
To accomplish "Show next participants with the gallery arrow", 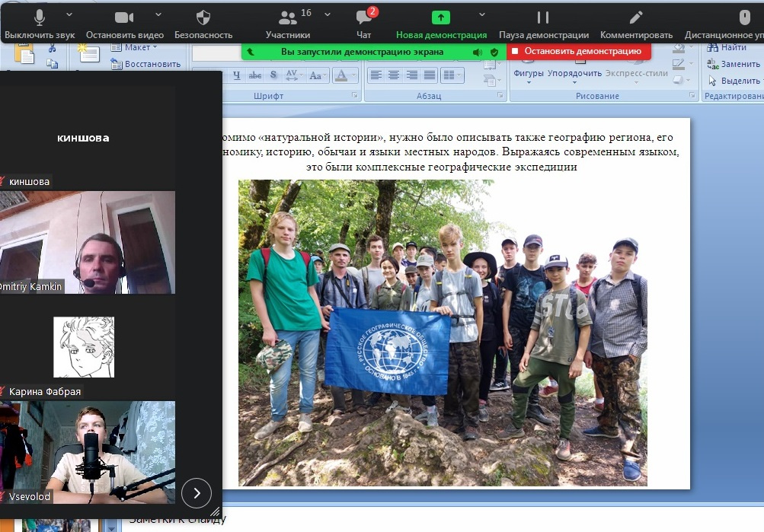I will tap(197, 492).
